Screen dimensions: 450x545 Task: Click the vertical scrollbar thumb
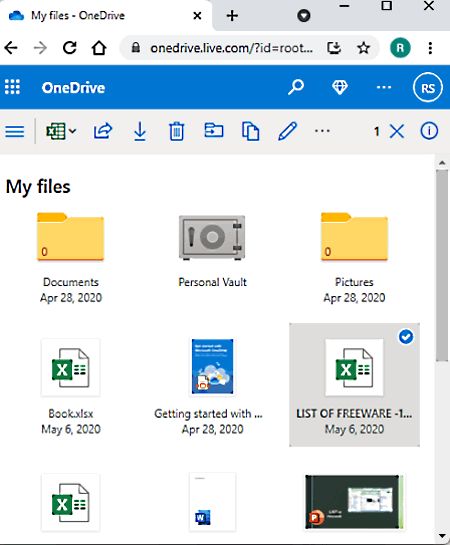pyautogui.click(x=442, y=266)
